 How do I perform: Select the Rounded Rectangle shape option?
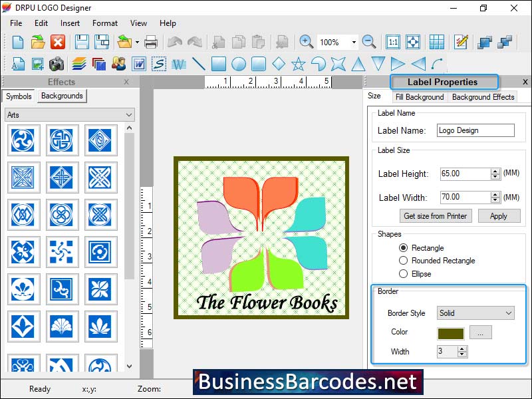point(404,261)
